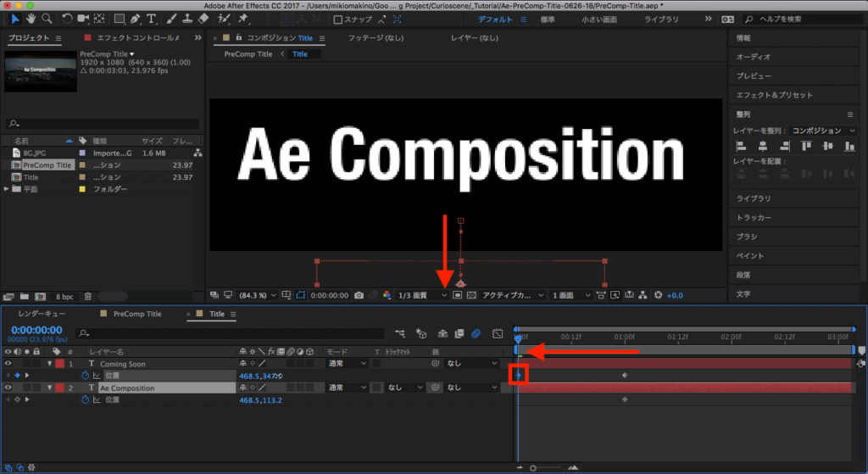Viewport: 868px width, 474px height.
Task: Open the magnification 84.3% dropdown
Action: click(x=258, y=295)
